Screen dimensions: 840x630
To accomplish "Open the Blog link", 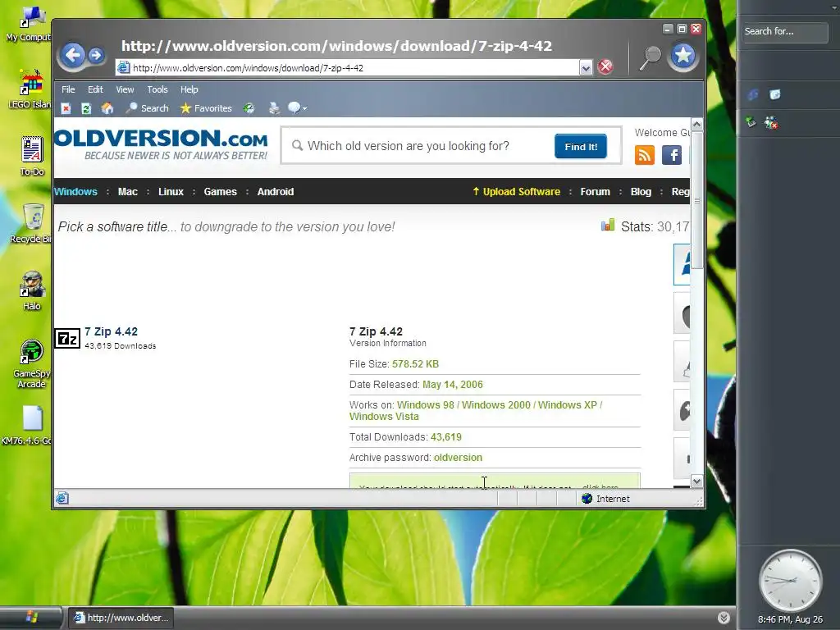I will 641,192.
